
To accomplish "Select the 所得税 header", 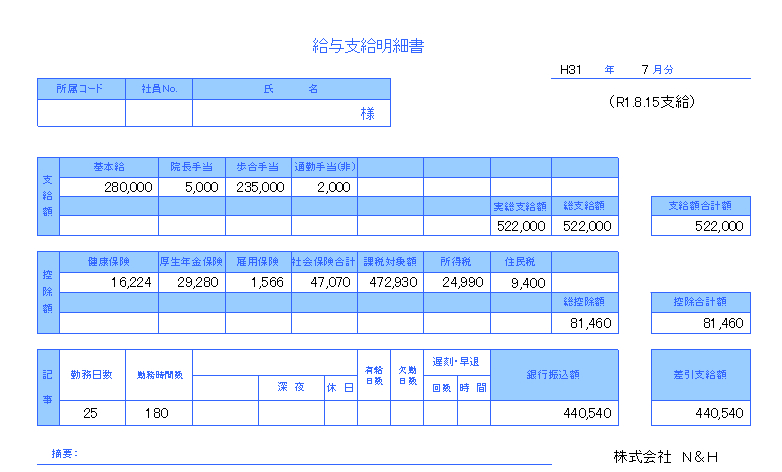I will click(457, 262).
